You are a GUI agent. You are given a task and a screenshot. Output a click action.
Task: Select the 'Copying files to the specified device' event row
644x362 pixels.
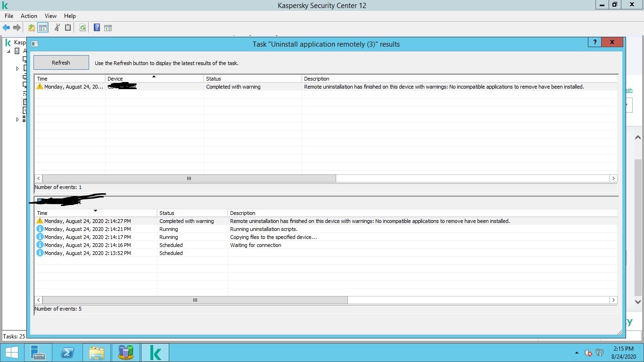click(x=273, y=237)
